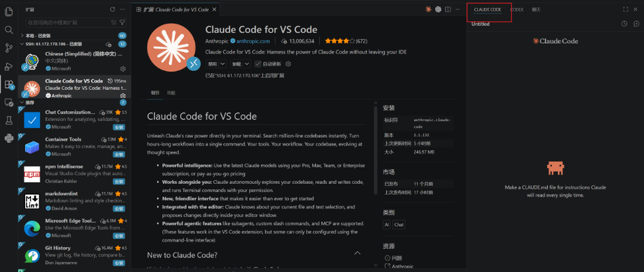Switch to the chat panel tab
644x272 pixels.
pos(536,9)
